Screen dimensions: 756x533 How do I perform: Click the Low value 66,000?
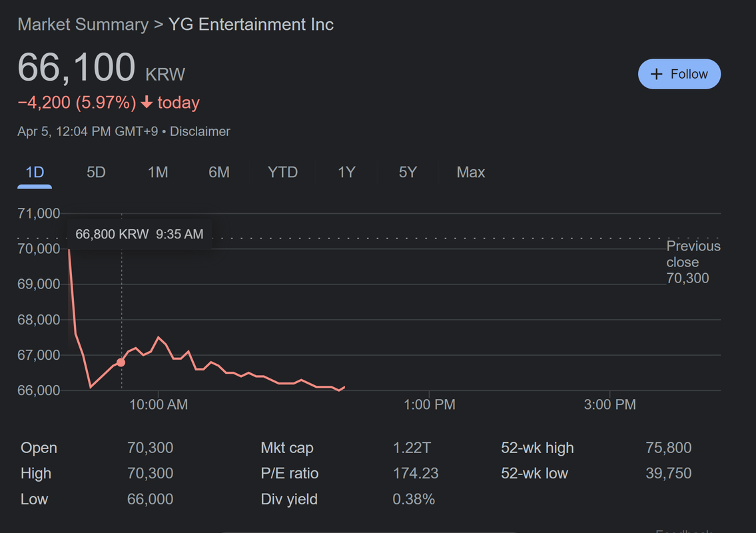tap(150, 499)
